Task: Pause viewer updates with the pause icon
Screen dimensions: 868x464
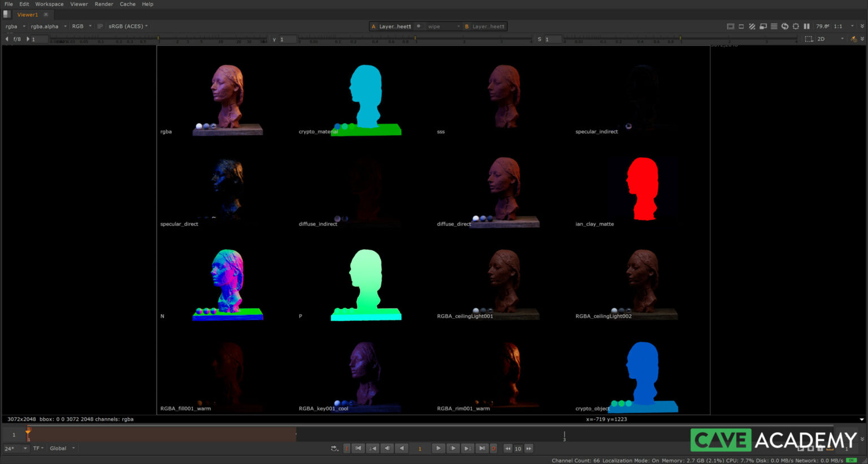Action: tap(806, 26)
